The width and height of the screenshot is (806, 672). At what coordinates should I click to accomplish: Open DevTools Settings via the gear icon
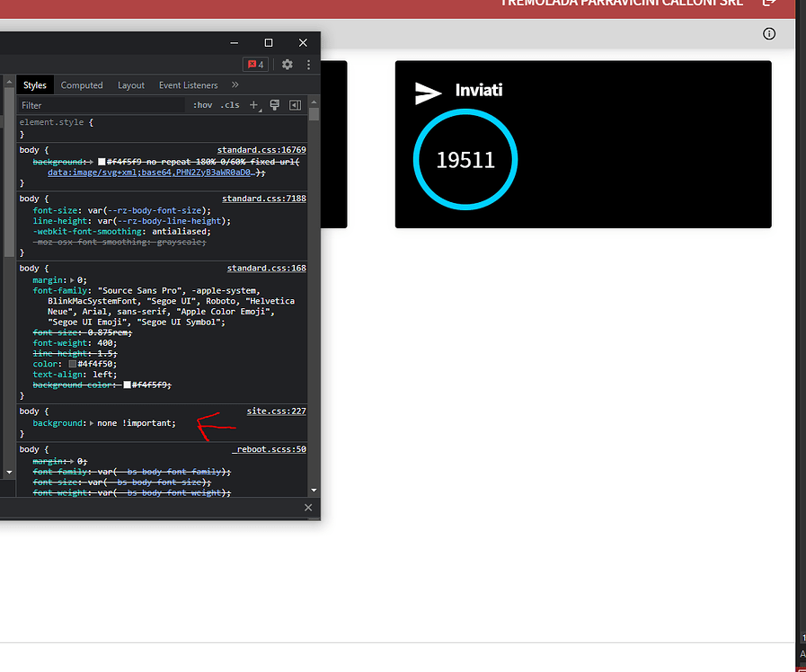[286, 65]
